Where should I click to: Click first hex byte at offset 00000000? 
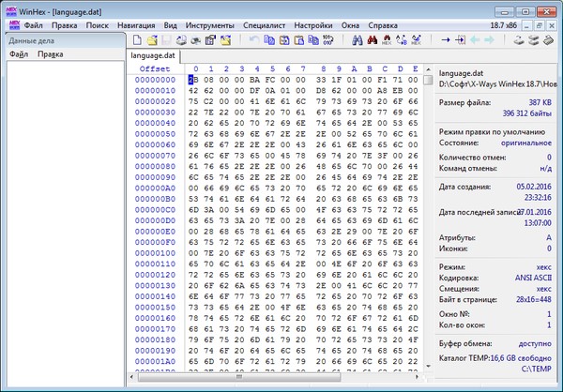(194, 81)
